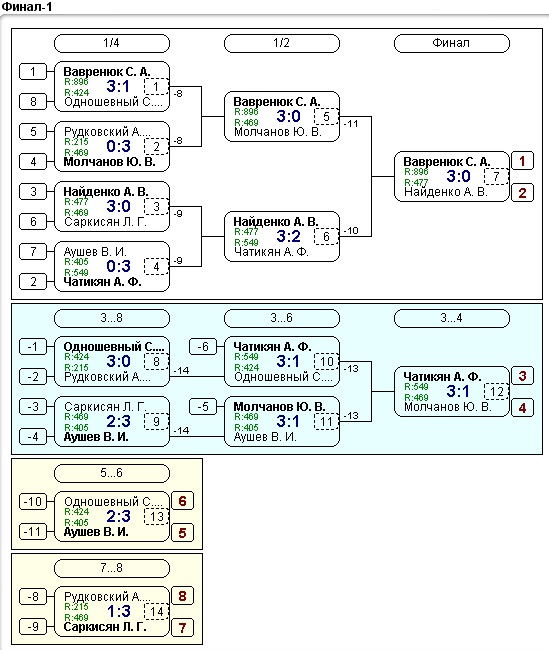This screenshot has height=650, width=549.
Task: Select second place box marked 2
Action: click(522, 193)
